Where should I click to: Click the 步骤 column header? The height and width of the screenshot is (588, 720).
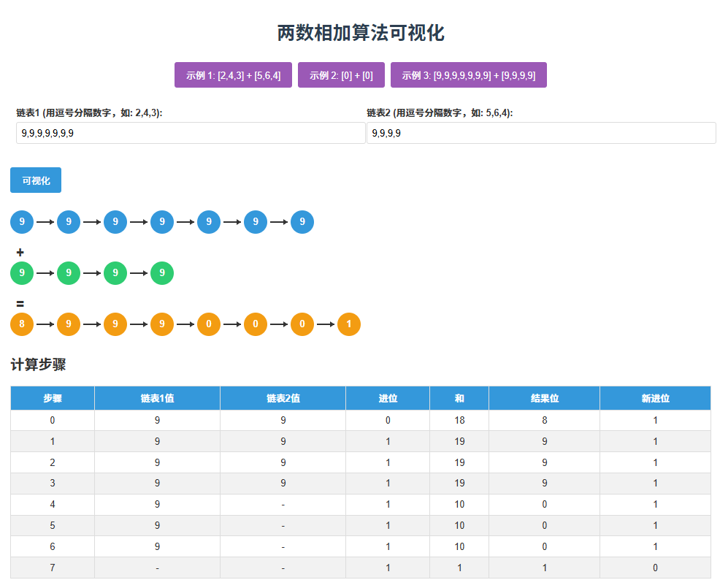click(52, 398)
